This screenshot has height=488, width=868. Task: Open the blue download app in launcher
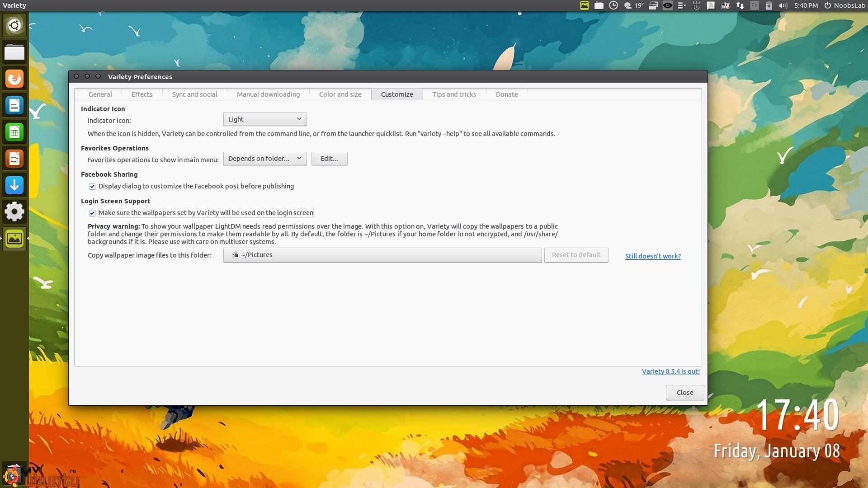tap(14, 185)
